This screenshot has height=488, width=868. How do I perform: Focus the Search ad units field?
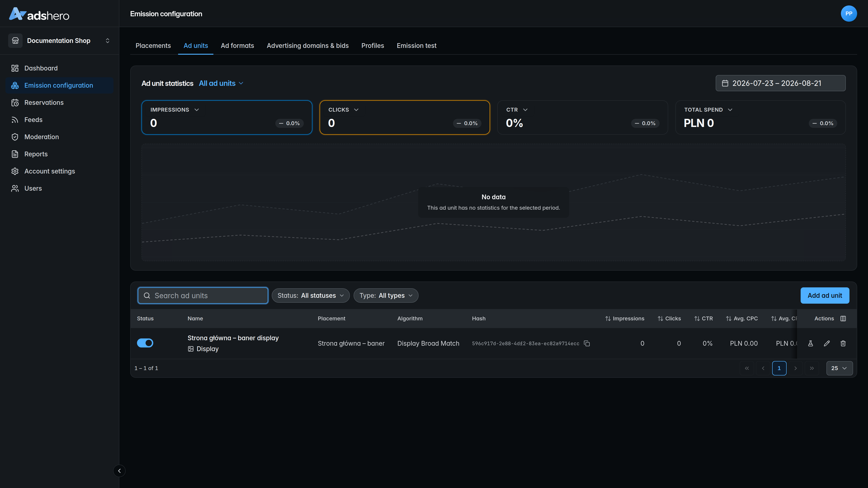pyautogui.click(x=203, y=296)
